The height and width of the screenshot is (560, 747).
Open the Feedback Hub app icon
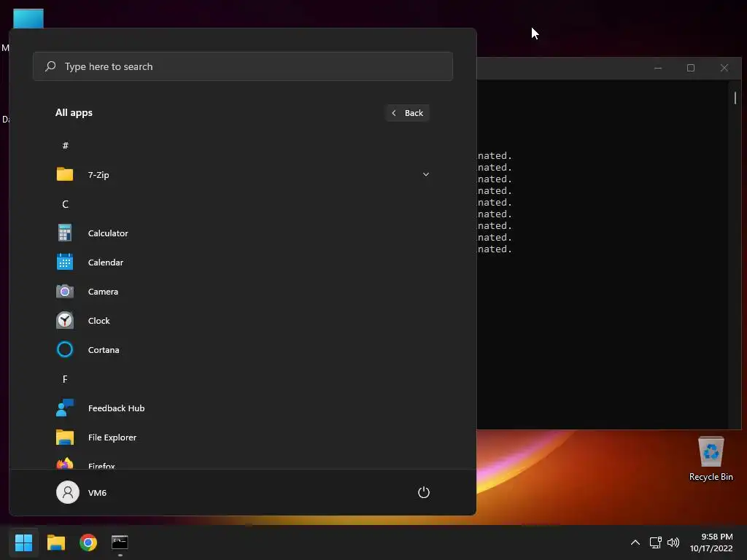(x=65, y=408)
